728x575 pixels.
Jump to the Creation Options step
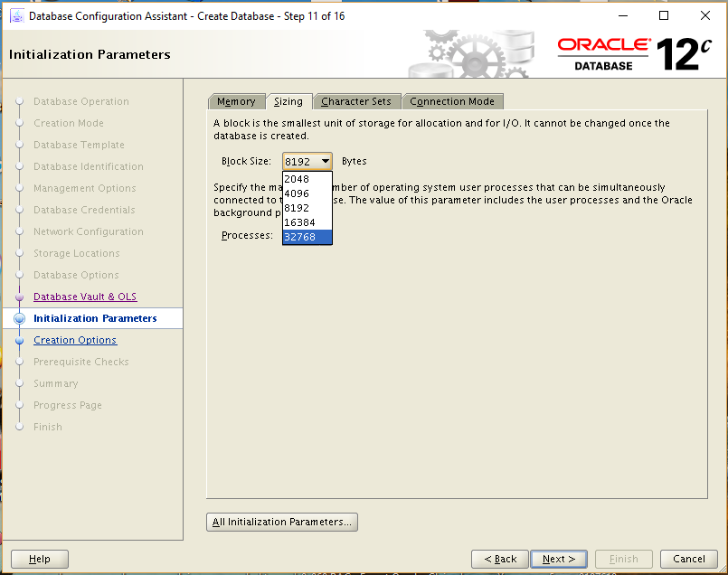75,340
